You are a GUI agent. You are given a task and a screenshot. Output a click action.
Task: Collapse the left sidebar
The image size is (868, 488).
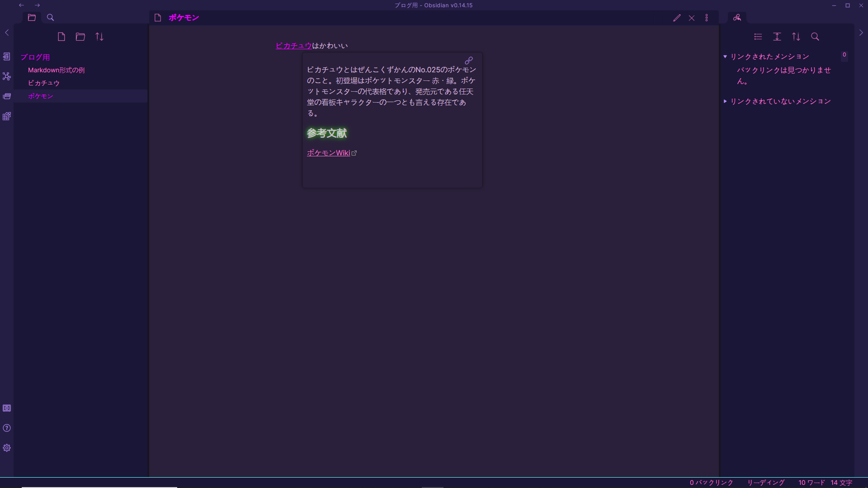tap(7, 33)
